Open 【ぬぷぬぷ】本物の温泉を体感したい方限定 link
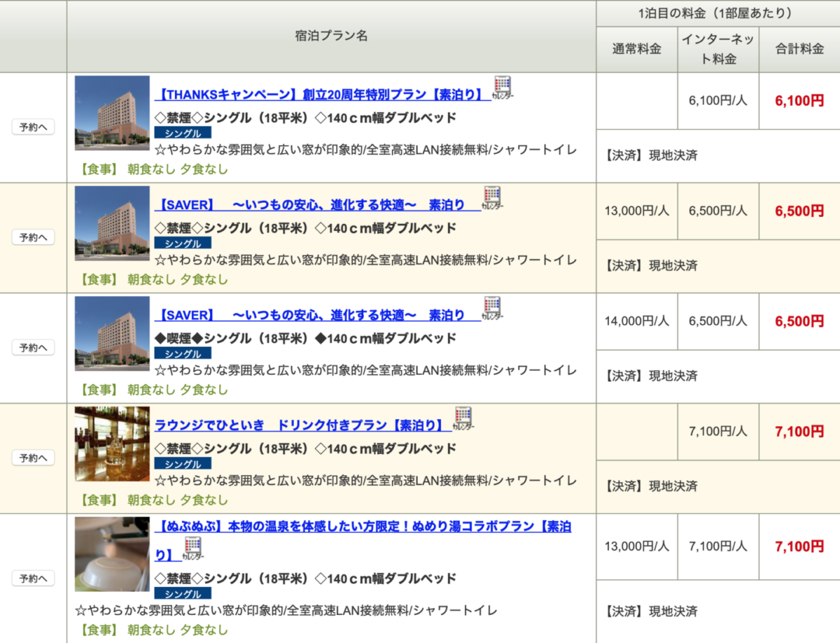This screenshot has width=840, height=643. (363, 526)
